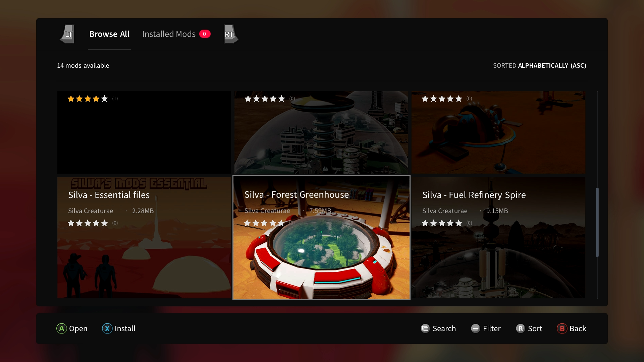The image size is (644, 362).
Task: Open Silva Essential Files mod thumbnail
Action: pyautogui.click(x=144, y=237)
